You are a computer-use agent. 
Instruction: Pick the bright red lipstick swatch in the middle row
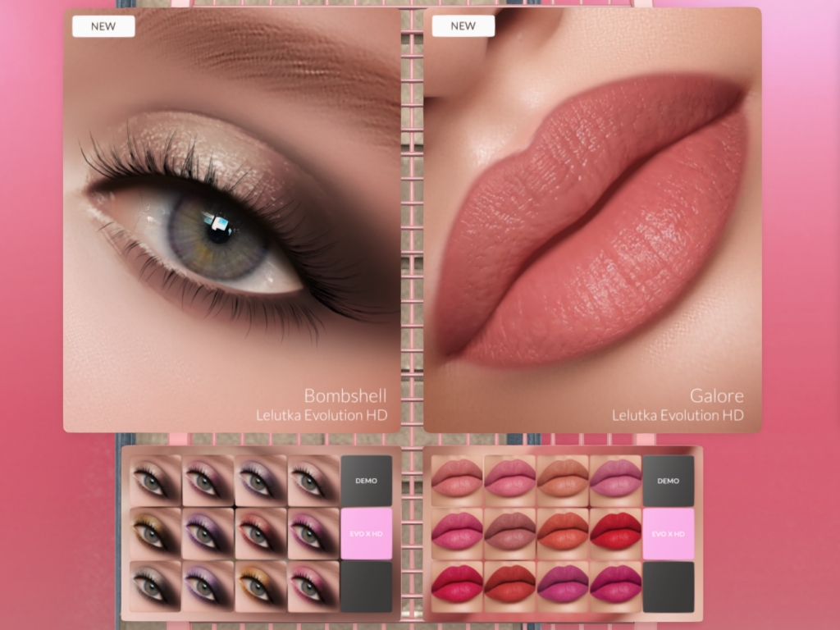615,533
